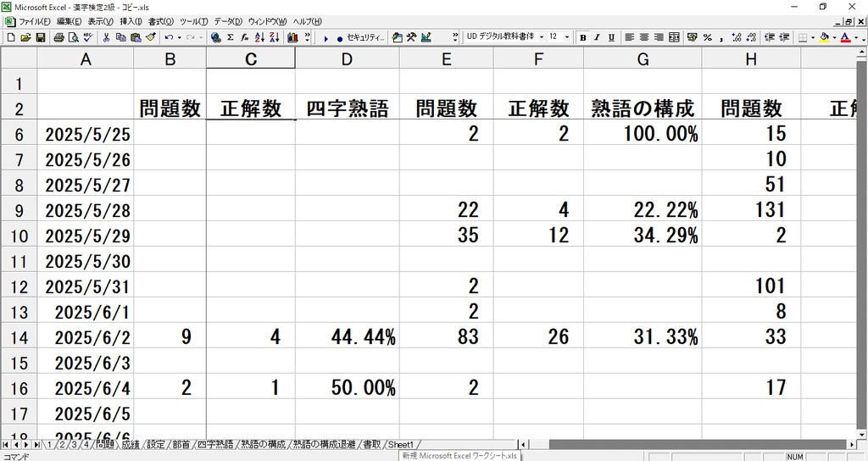Image resolution: width=868 pixels, height=461 pixels.
Task: Apply the red Font Color A
Action: click(845, 37)
